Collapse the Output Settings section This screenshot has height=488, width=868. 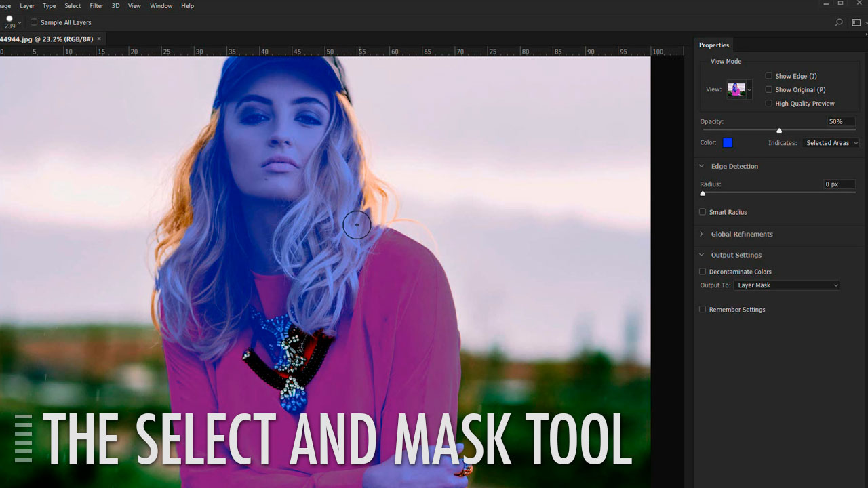pos(701,255)
